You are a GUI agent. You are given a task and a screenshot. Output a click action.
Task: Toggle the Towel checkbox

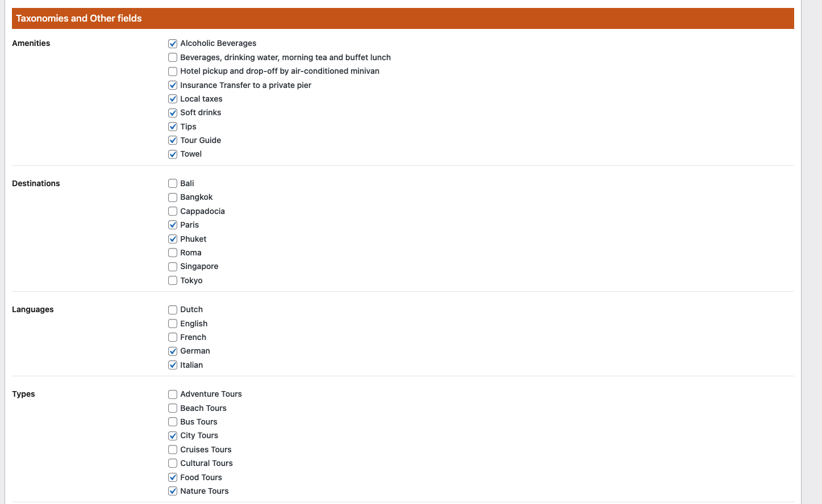[173, 154]
